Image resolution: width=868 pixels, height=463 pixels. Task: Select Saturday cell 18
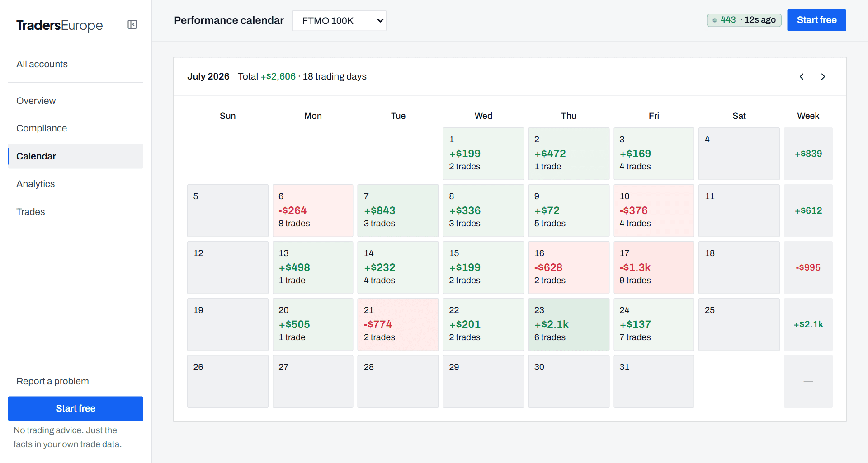tap(739, 268)
